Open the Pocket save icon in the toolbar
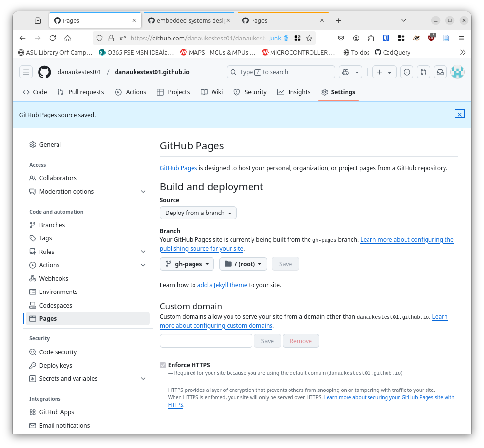This screenshot has width=484, height=448. (x=341, y=38)
